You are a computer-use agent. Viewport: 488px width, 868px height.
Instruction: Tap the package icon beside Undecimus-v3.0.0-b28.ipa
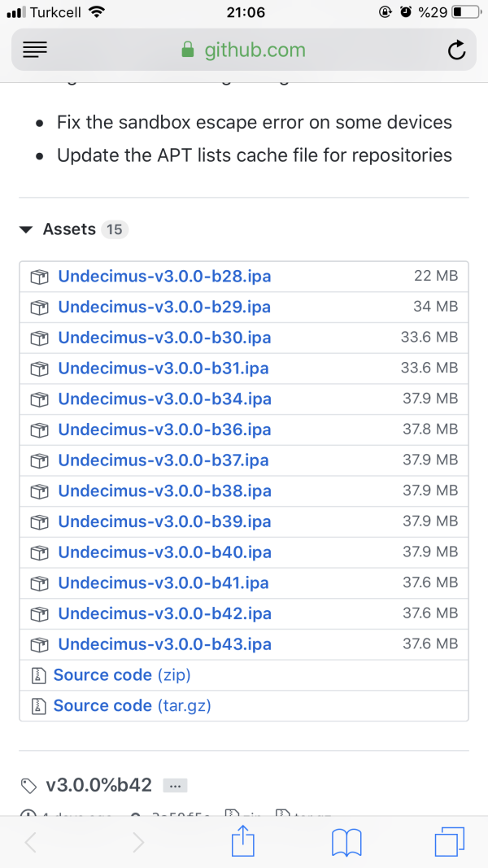[x=40, y=277]
